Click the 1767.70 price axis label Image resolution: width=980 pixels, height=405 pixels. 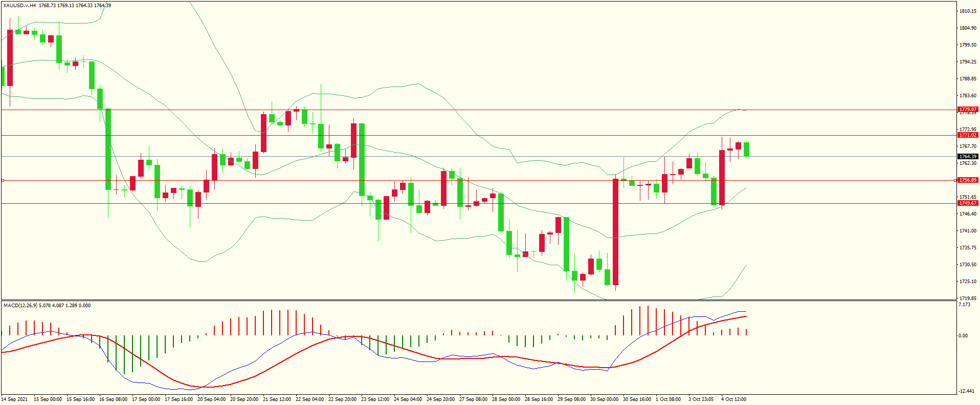point(968,146)
